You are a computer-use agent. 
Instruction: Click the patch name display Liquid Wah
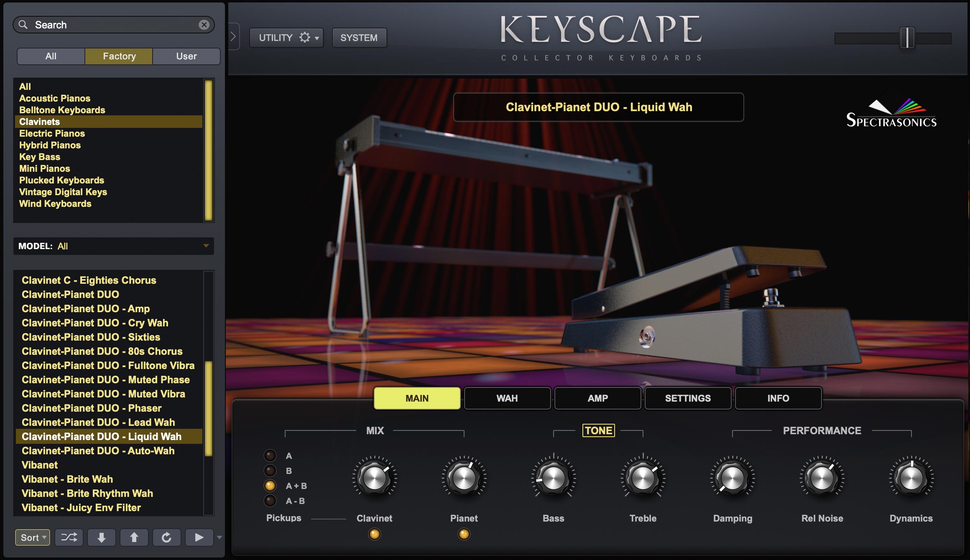tap(599, 107)
